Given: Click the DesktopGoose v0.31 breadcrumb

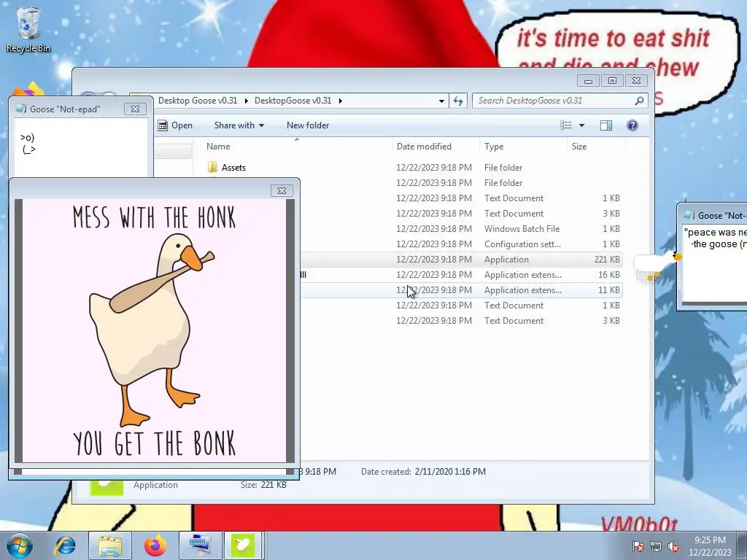Looking at the screenshot, I should click(293, 101).
